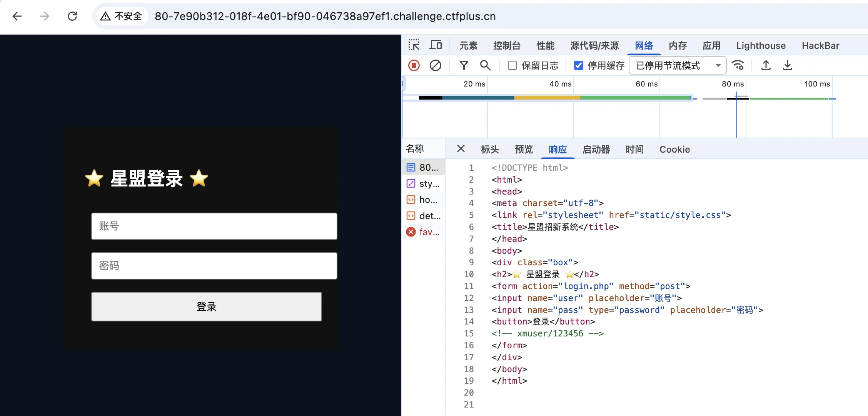Expand the 已停用节流模式 throttling dropdown

point(677,65)
